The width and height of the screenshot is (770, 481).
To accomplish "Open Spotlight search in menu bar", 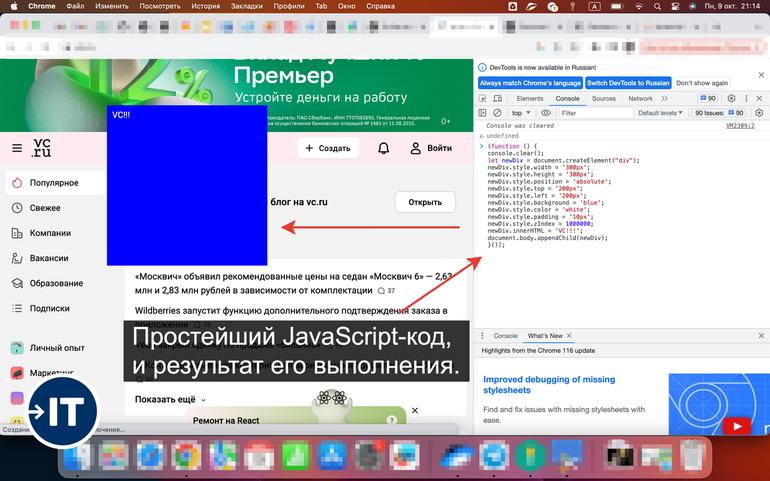I will click(657, 6).
